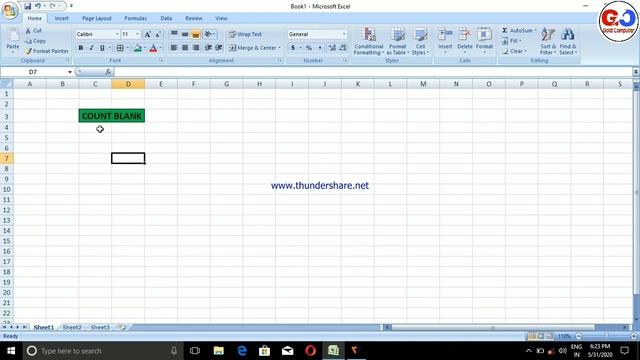This screenshot has width=640, height=360.
Task: Activate the Format Painter
Action: click(47, 51)
